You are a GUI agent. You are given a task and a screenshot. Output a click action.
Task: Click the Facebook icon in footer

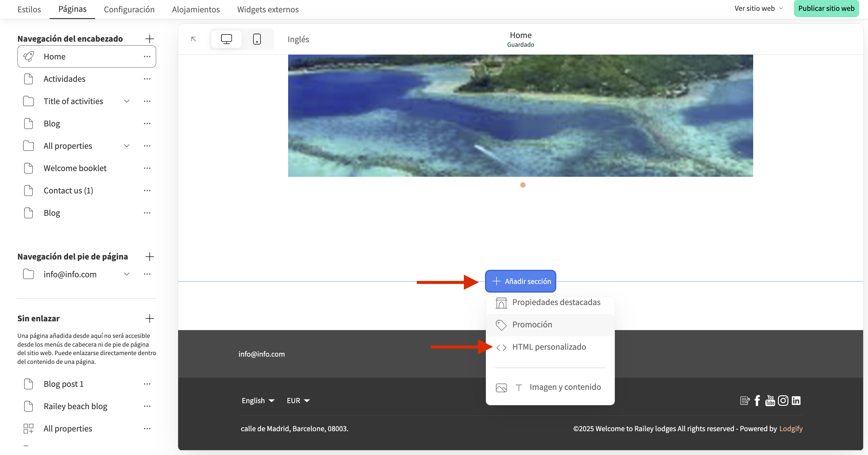[x=757, y=400]
